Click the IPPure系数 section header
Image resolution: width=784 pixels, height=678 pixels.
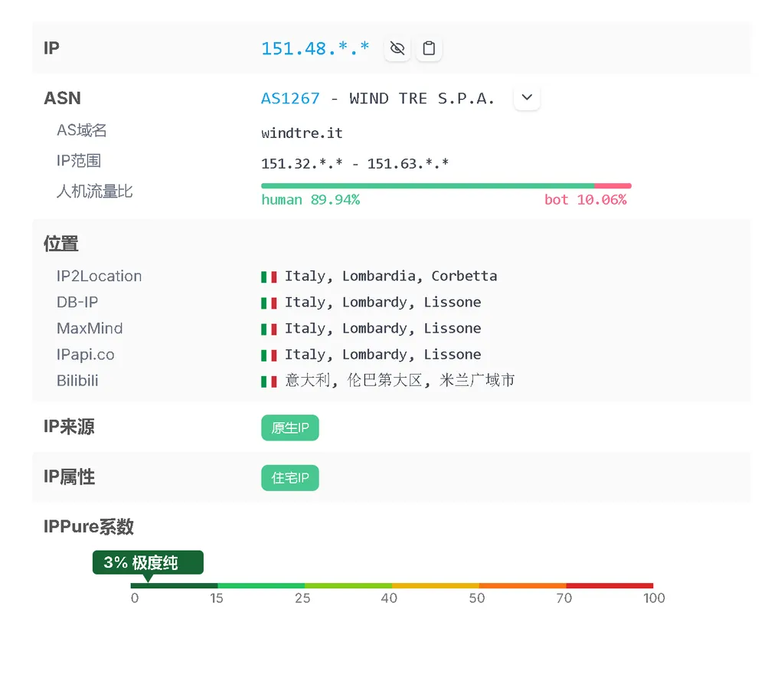point(88,526)
